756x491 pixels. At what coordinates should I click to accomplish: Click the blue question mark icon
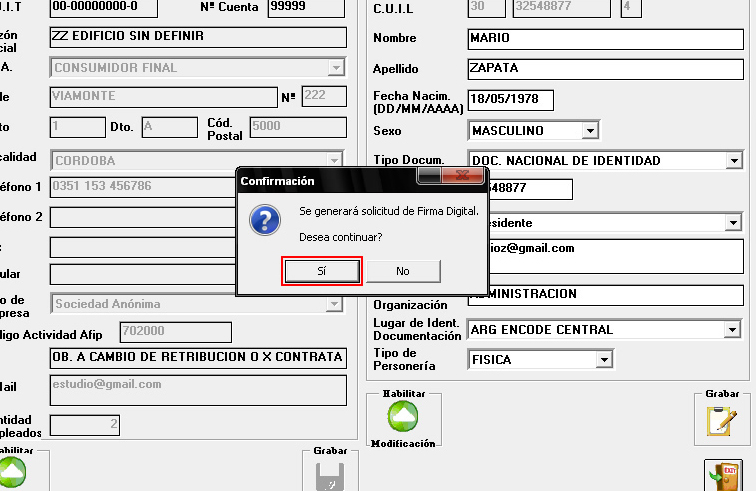click(x=264, y=221)
